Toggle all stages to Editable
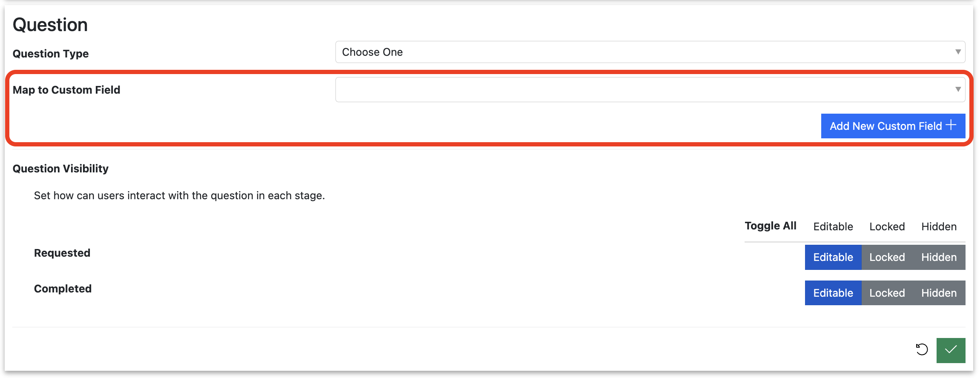The width and height of the screenshot is (980, 378). click(833, 226)
